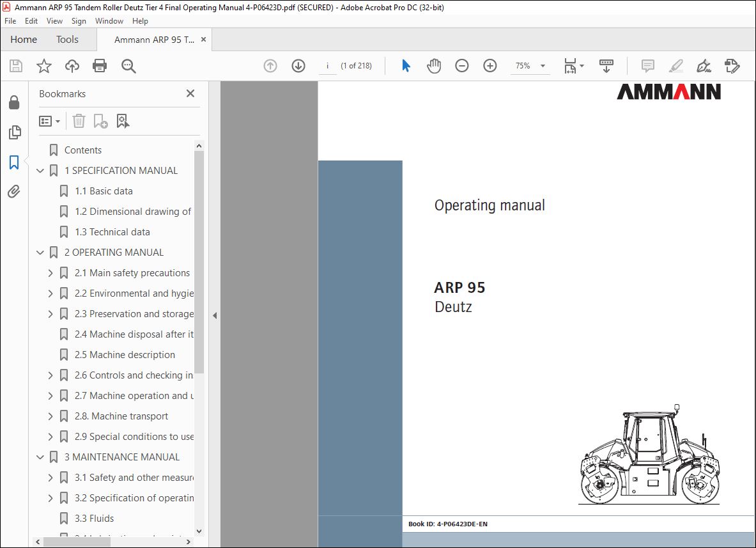The image size is (756, 548).
Task: Jump to 3.3 Fluids bookmark
Action: (94, 519)
